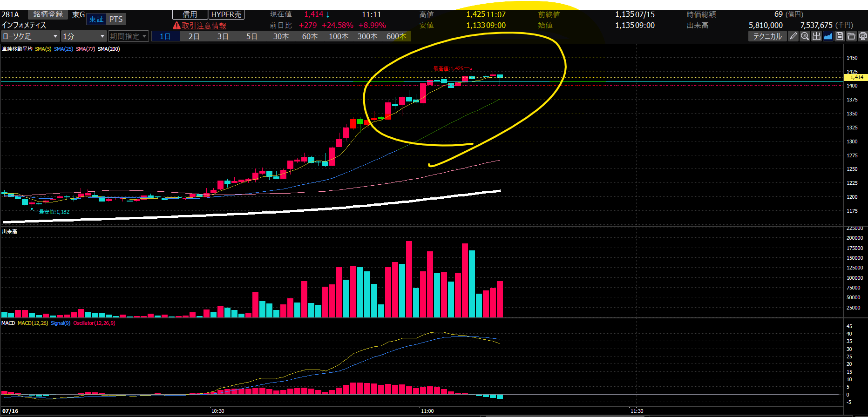Click the SMA(5) legend label
Image resolution: width=868 pixels, height=417 pixels.
43,49
